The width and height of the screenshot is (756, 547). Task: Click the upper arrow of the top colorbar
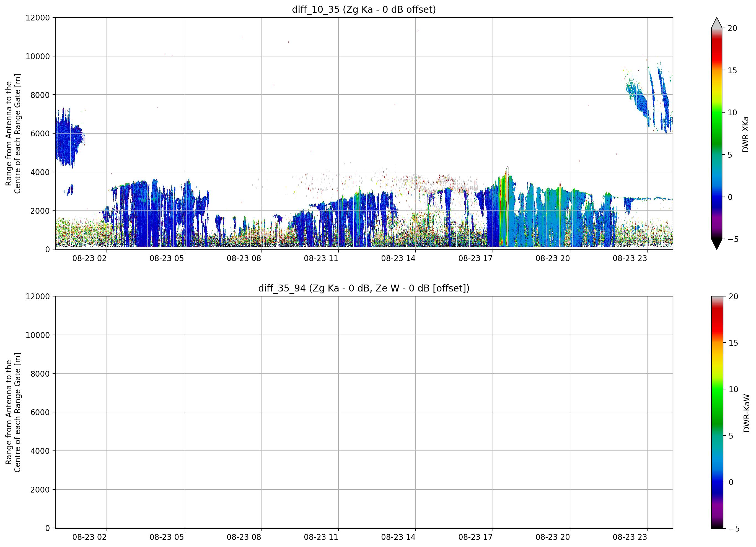pyautogui.click(x=717, y=23)
